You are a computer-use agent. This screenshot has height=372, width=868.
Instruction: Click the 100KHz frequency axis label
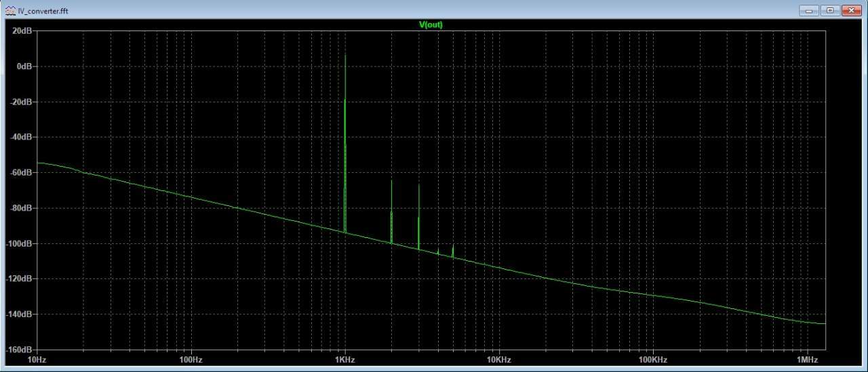click(x=653, y=359)
